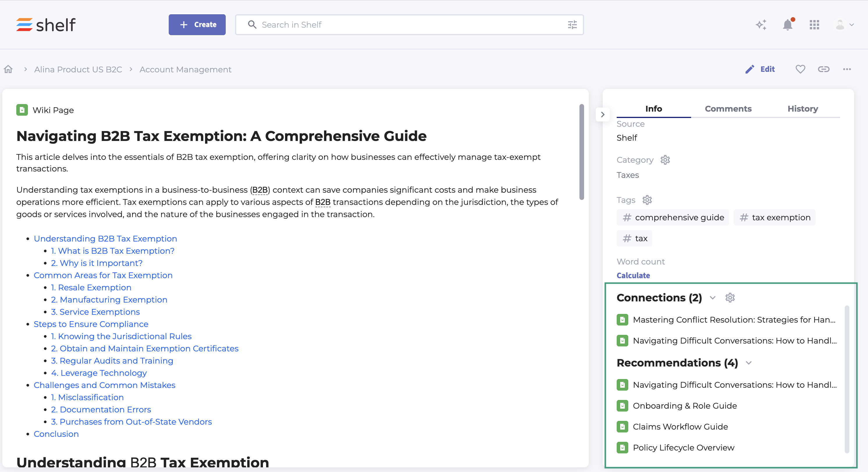The image size is (868, 472).
Task: Click the home breadcrumb icon
Action: [8, 69]
